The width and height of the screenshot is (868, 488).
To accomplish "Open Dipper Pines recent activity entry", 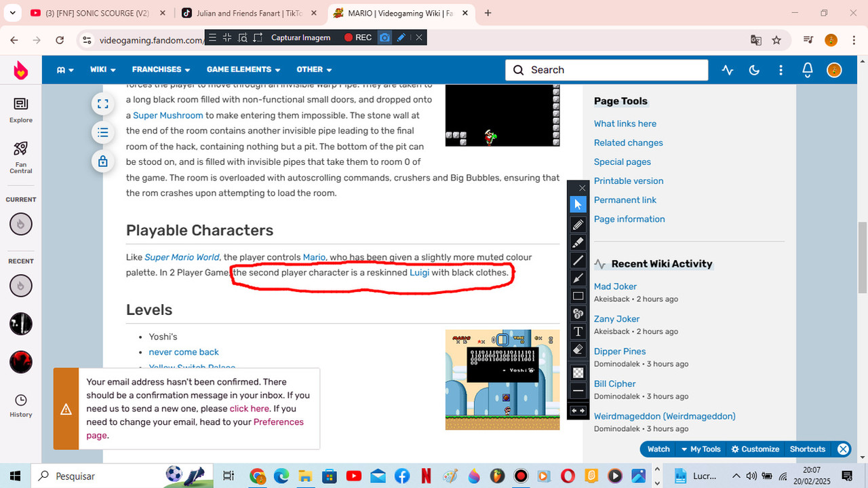I will (620, 352).
